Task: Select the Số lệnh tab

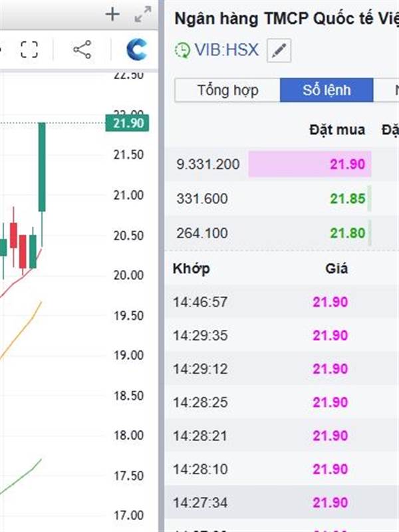Action: [327, 90]
